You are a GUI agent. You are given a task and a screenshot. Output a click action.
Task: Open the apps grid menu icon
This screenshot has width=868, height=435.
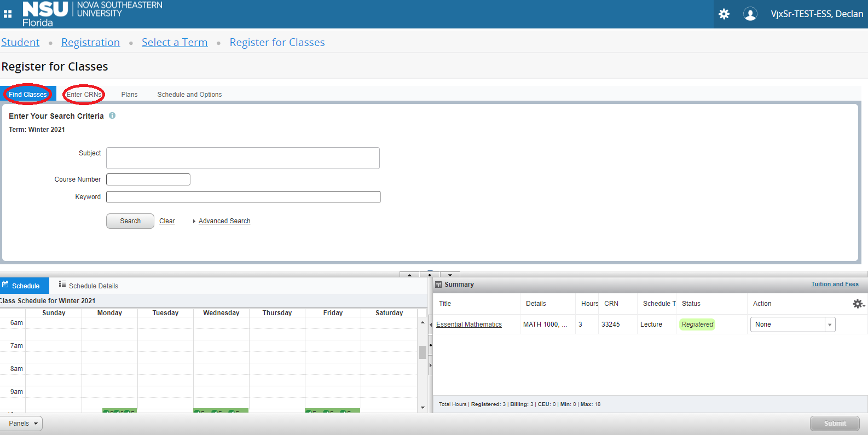pos(8,14)
